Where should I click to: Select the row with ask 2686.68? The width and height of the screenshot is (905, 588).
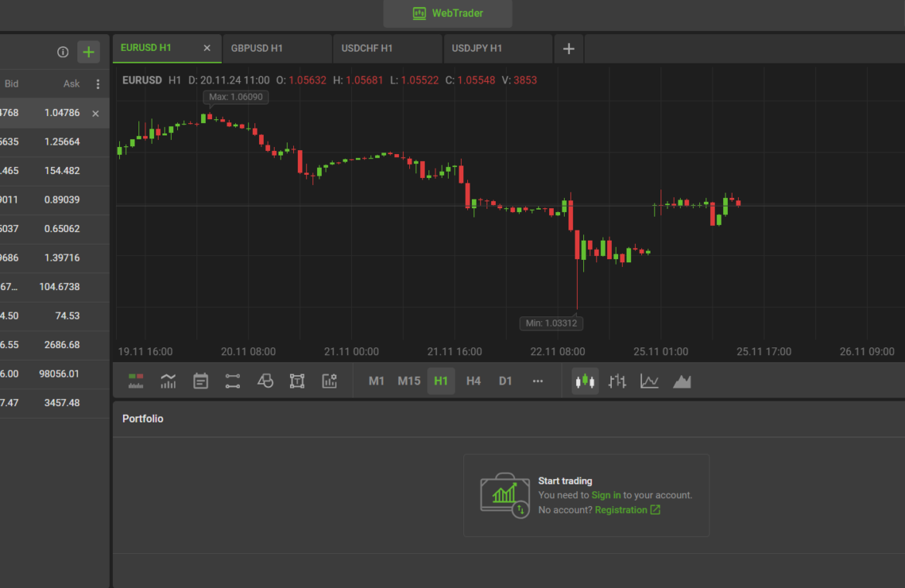[x=54, y=344]
